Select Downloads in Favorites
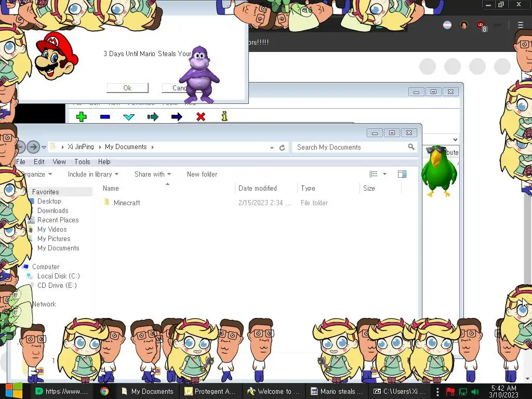The height and width of the screenshot is (399, 532). pyautogui.click(x=52, y=211)
